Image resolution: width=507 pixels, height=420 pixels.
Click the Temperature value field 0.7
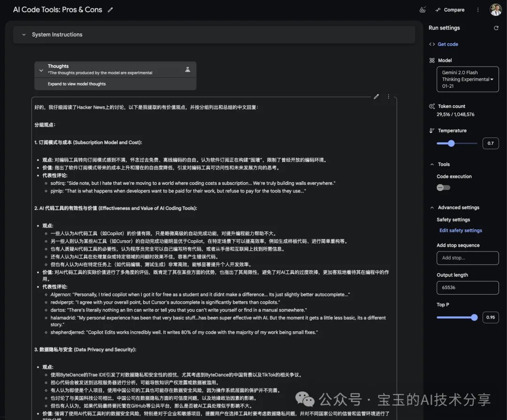click(490, 143)
